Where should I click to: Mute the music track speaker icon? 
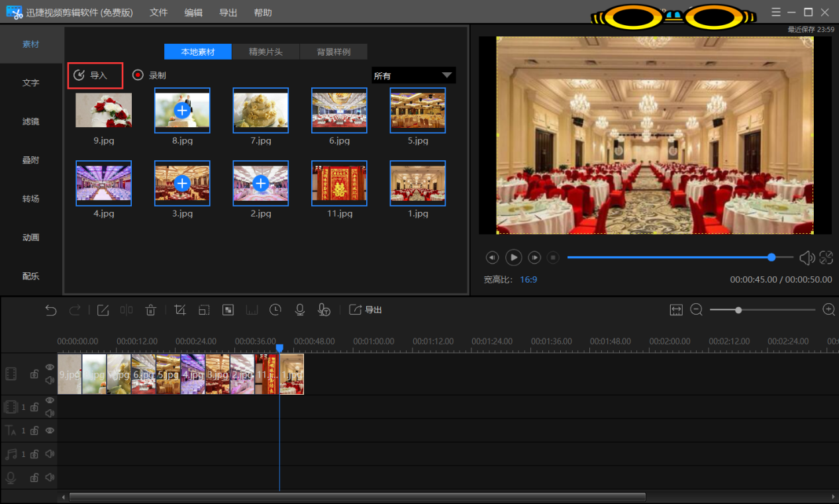(x=50, y=454)
